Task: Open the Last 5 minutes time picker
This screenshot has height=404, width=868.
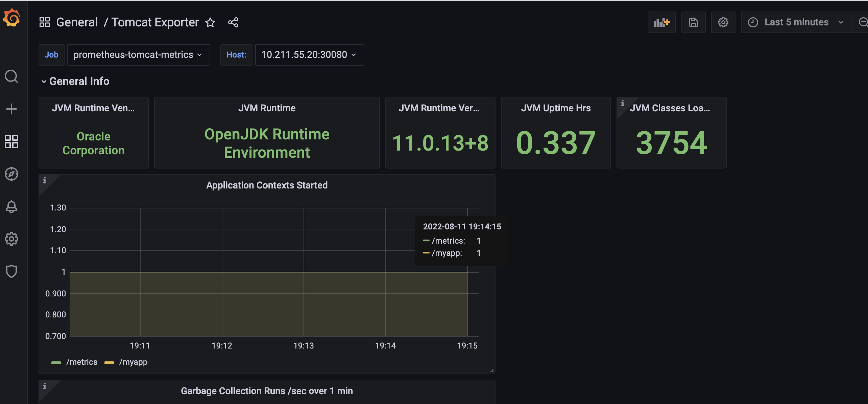Action: pos(796,22)
